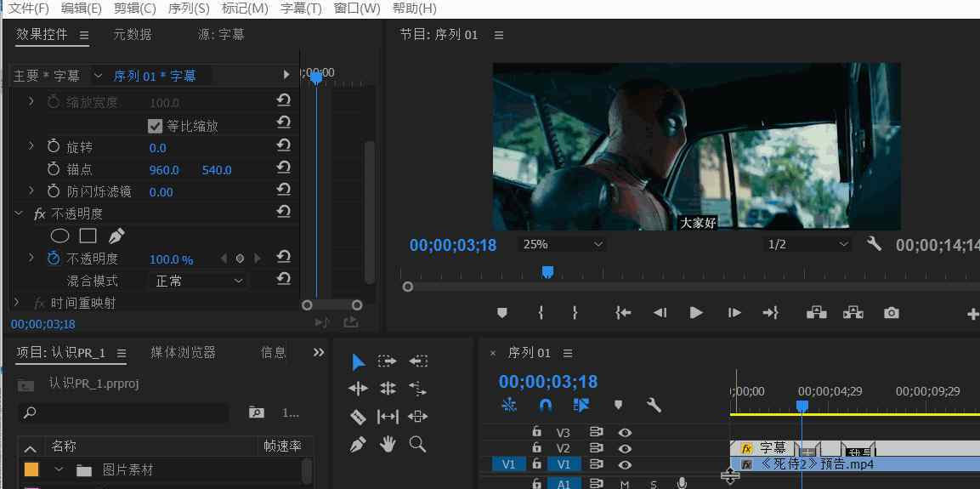Switch to the 媒体浏览器 tab
The width and height of the screenshot is (980, 489).
[183, 353]
